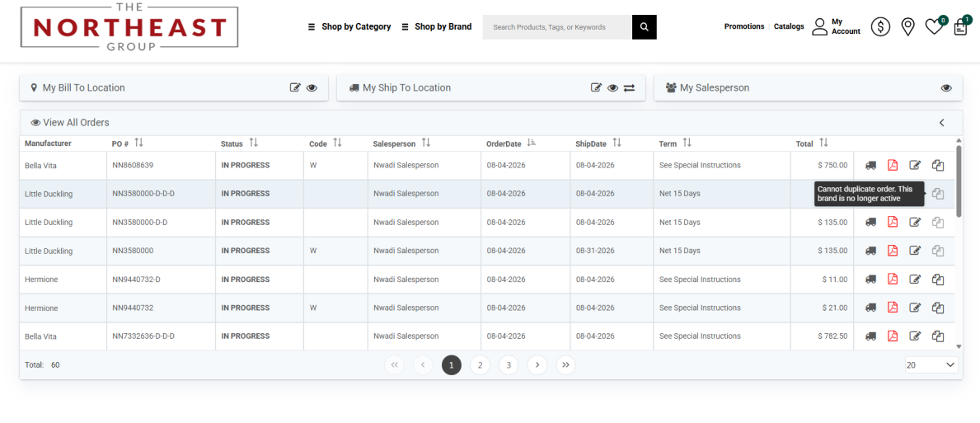Viewport: 980px width, 423px height.
Task: Open rows-per-page dropdown showing 20
Action: 931,365
